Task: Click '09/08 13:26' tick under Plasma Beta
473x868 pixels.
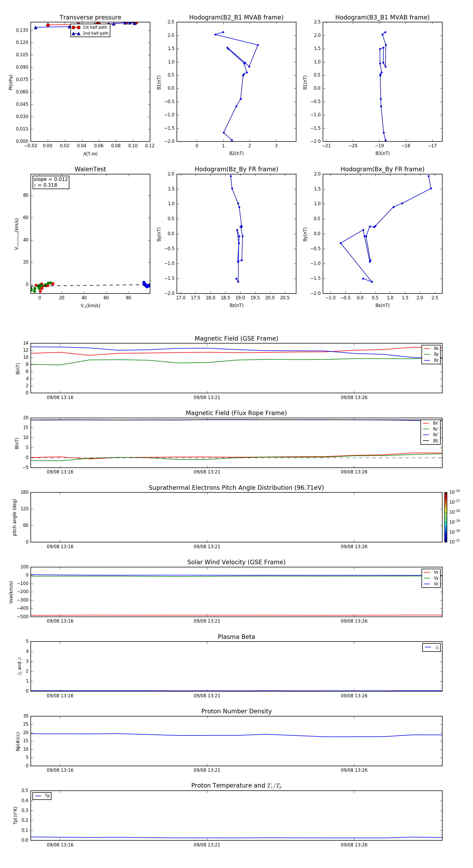Action: (x=354, y=696)
